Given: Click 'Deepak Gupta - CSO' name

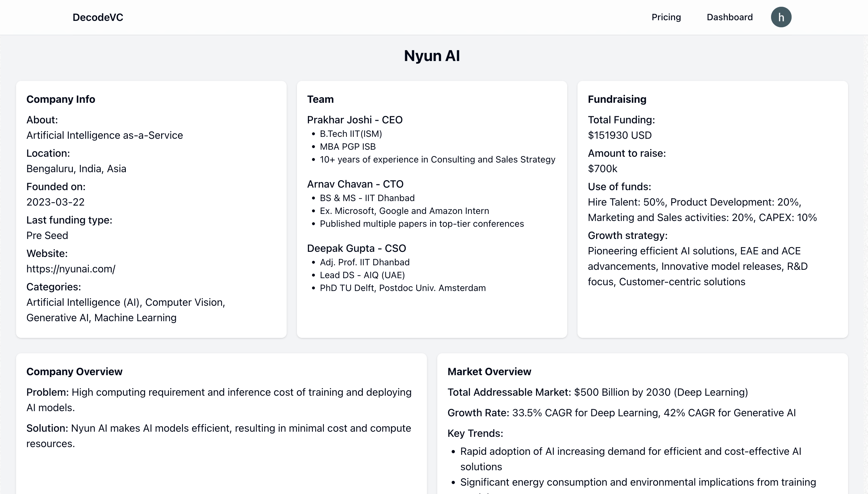Looking at the screenshot, I should pyautogui.click(x=356, y=248).
